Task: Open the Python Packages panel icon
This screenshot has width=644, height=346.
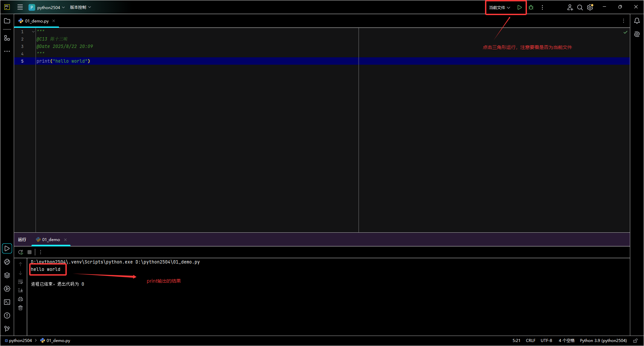Action: tap(7, 275)
